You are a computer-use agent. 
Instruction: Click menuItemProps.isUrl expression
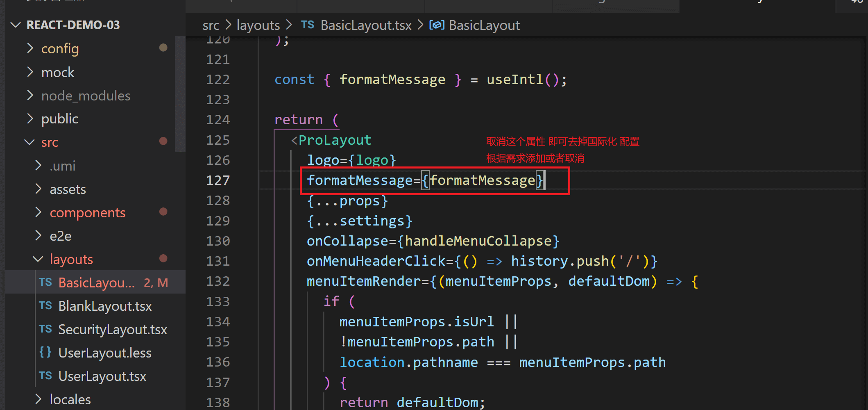click(x=417, y=322)
